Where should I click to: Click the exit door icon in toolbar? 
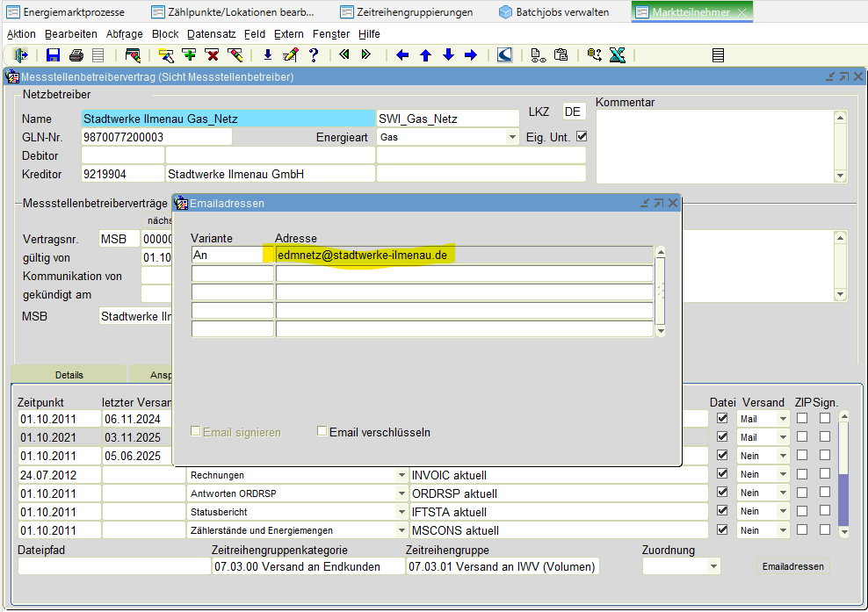point(21,55)
